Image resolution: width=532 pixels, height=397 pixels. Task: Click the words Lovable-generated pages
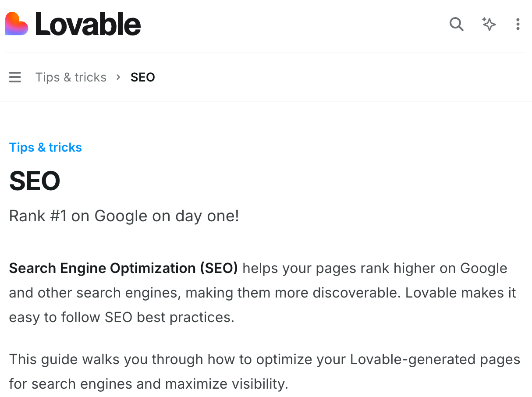(435, 360)
